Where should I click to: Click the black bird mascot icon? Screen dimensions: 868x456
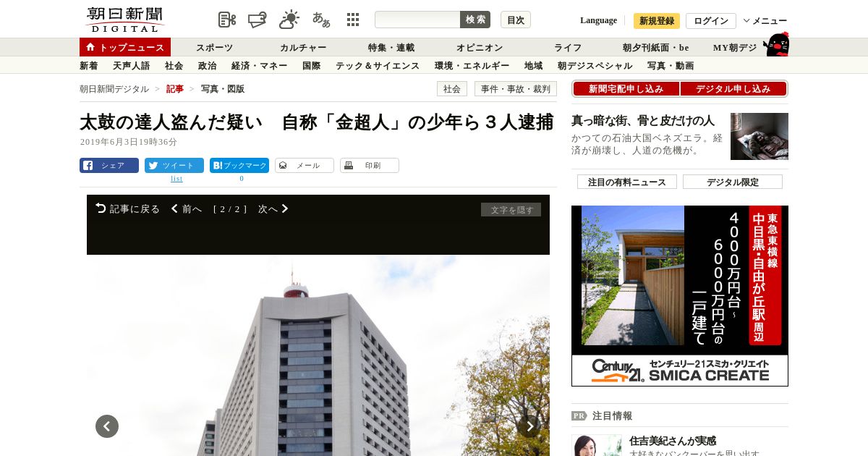pos(776,44)
